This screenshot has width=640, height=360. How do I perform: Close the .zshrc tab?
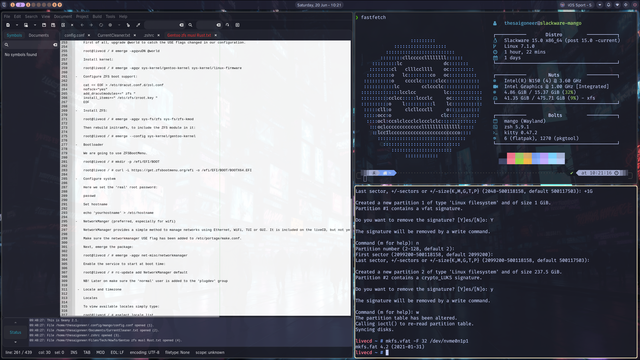(158, 35)
